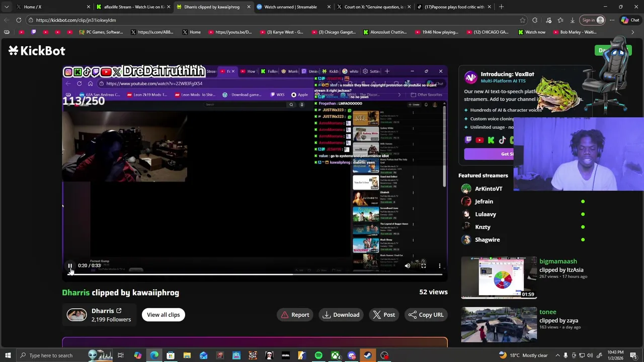Screen dimensions: 644x362
Task: Add this page to favorites with the star icon
Action: [523, 20]
